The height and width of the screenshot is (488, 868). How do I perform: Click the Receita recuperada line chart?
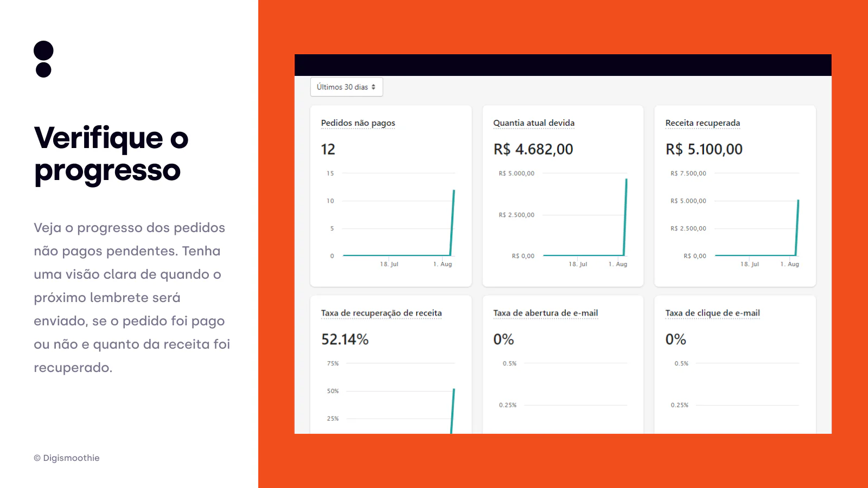(735, 220)
